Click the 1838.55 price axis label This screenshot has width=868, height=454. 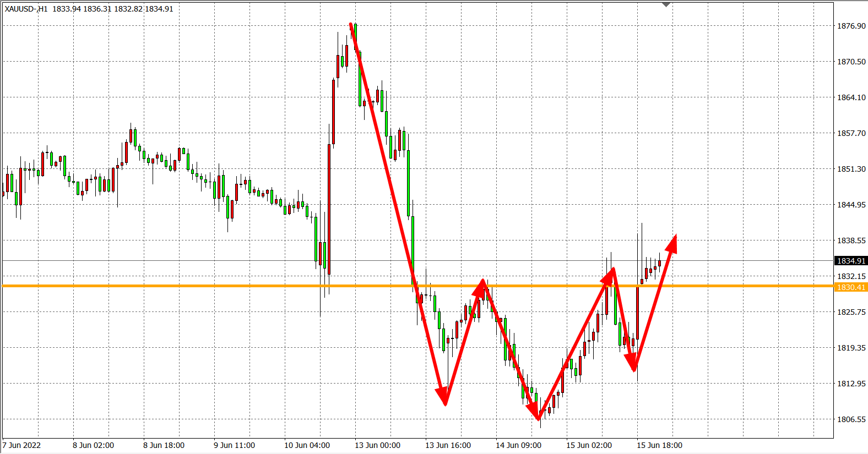851,240
